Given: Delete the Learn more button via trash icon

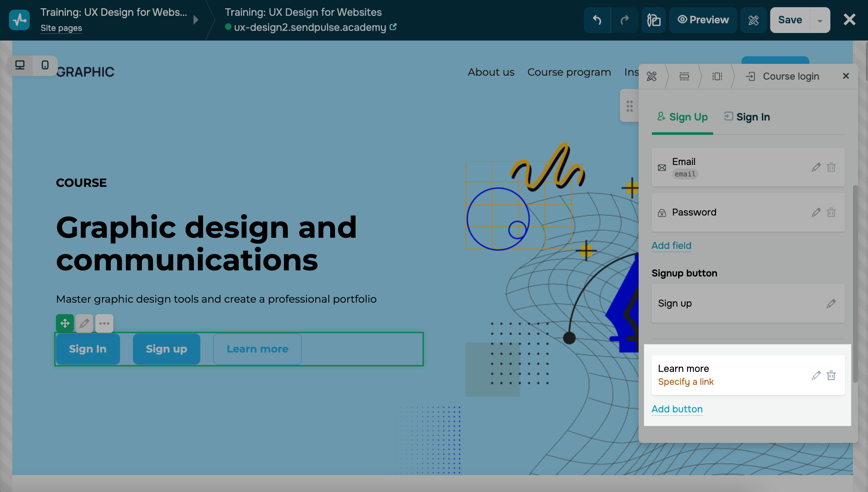Looking at the screenshot, I should click(x=831, y=375).
